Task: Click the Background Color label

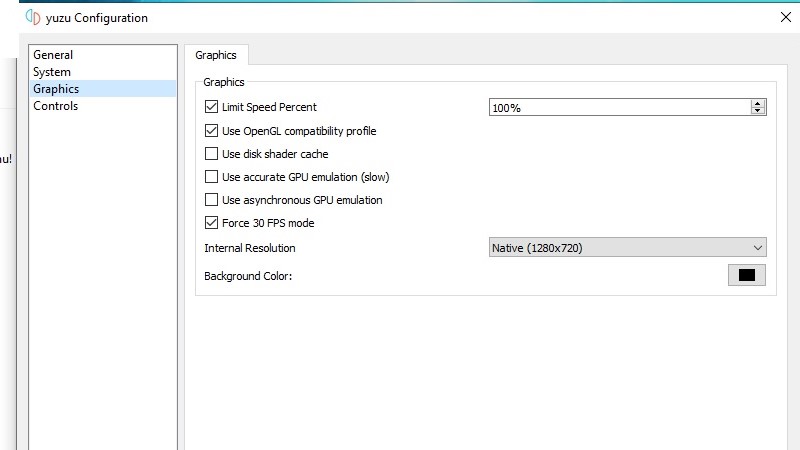Action: (248, 276)
